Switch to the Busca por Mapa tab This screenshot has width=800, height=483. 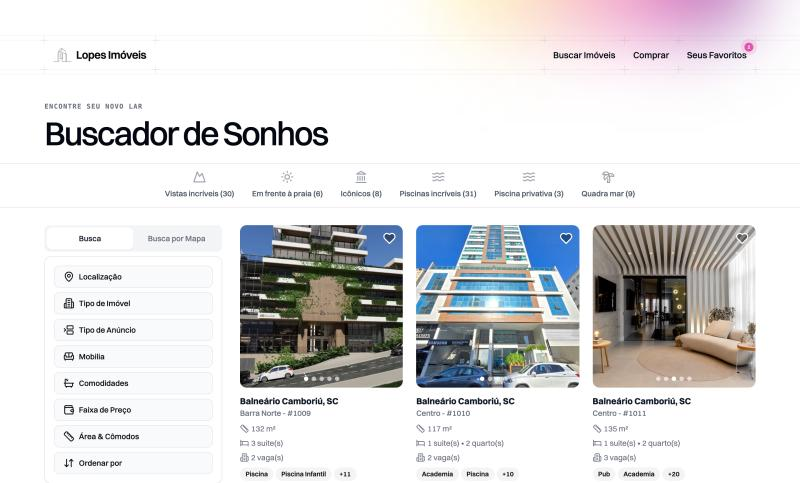pyautogui.click(x=177, y=238)
